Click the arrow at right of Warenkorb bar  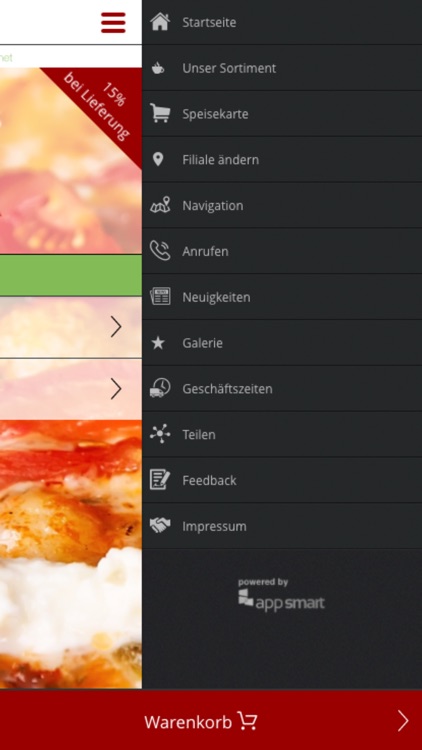(x=403, y=721)
